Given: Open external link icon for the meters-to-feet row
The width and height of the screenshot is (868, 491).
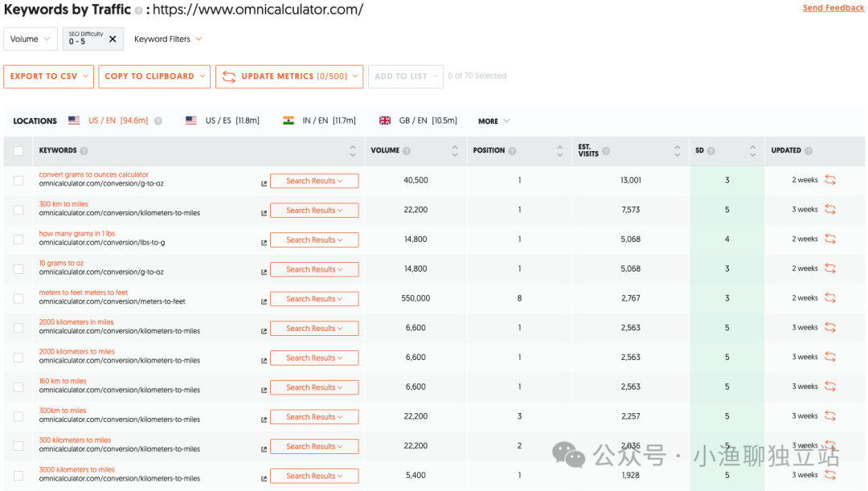Looking at the screenshot, I should [264, 301].
